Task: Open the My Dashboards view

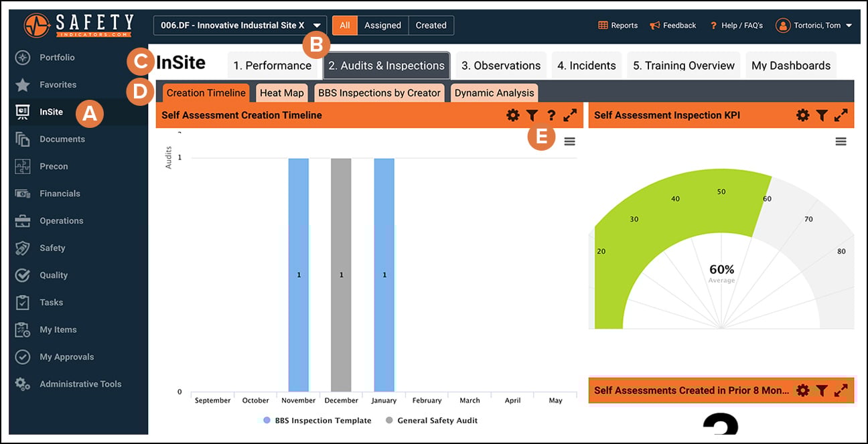Action: (x=791, y=65)
